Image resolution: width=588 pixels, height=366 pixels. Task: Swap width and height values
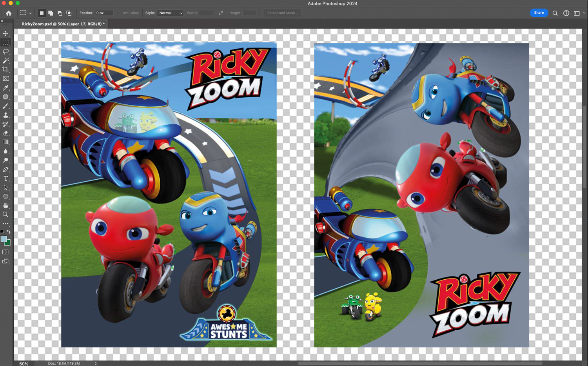pyautogui.click(x=221, y=13)
